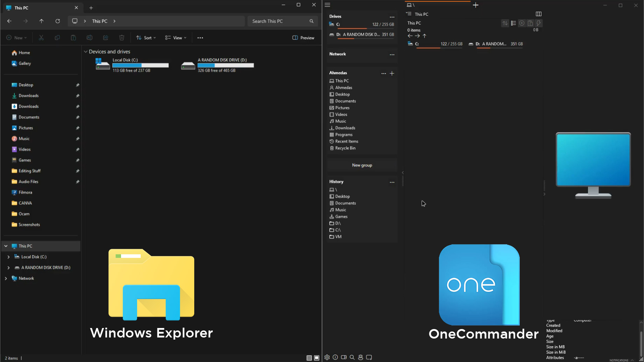Click the search magnifier in Explorer search box
The image size is (644, 362).
click(x=311, y=21)
